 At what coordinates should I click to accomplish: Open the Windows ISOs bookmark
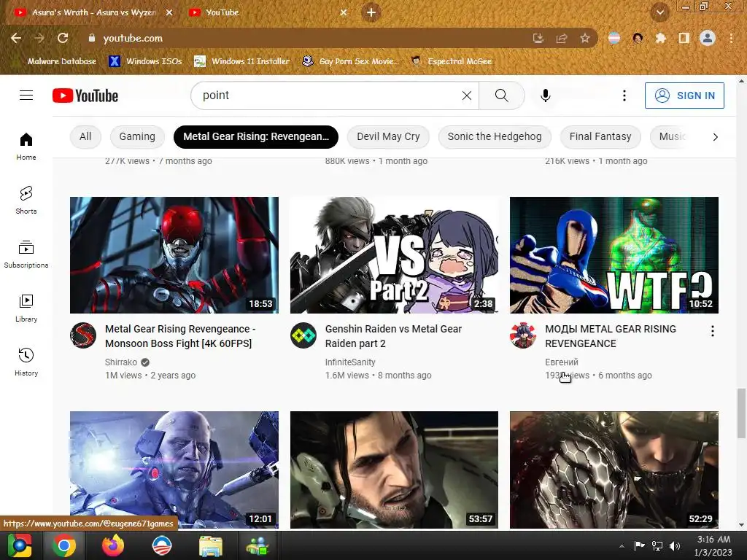[146, 61]
